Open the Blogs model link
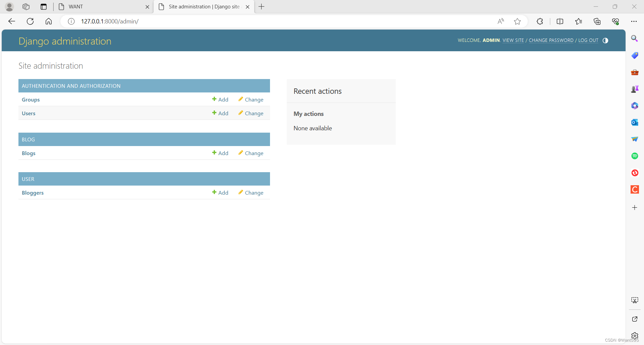644x345 pixels. pyautogui.click(x=29, y=153)
